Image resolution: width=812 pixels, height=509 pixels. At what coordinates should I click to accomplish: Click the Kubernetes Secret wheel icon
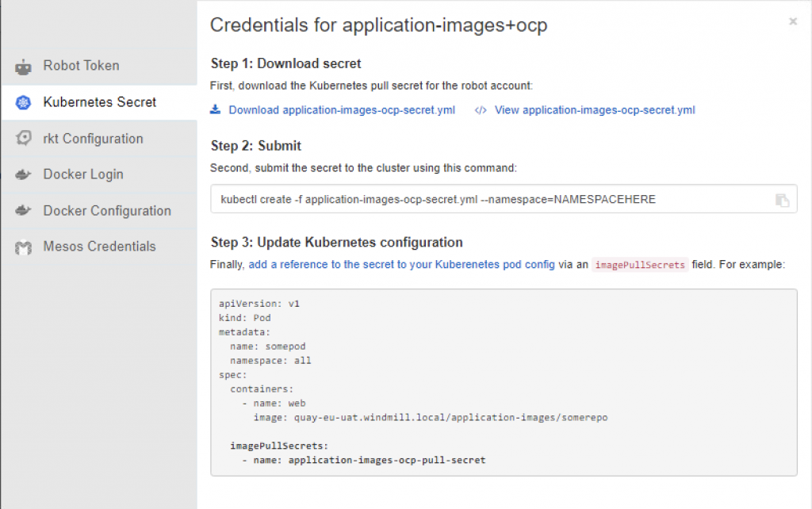tap(23, 103)
